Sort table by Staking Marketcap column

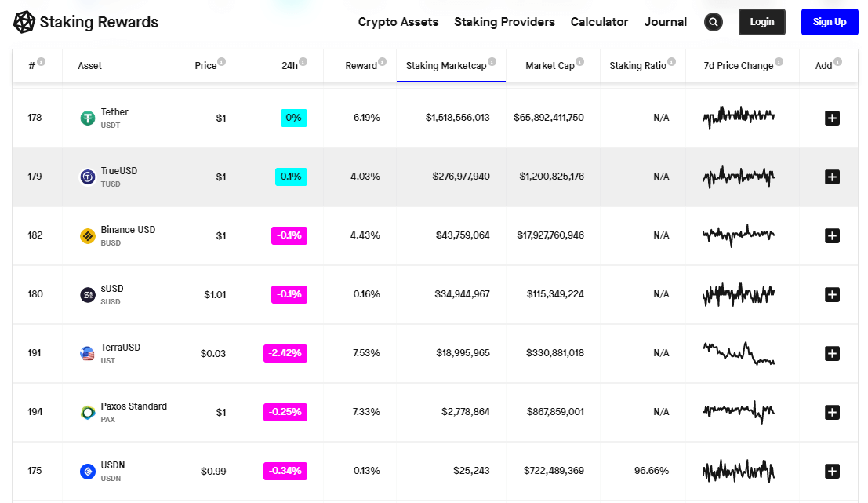click(x=445, y=66)
